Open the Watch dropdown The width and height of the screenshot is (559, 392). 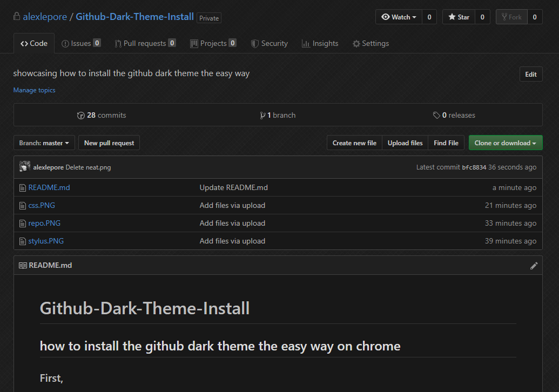pos(399,17)
